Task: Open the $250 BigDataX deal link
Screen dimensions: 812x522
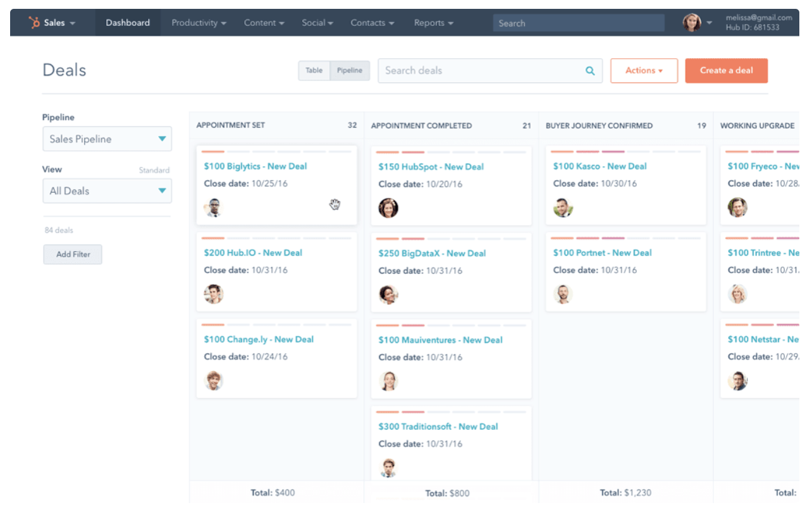Action: tap(432, 253)
